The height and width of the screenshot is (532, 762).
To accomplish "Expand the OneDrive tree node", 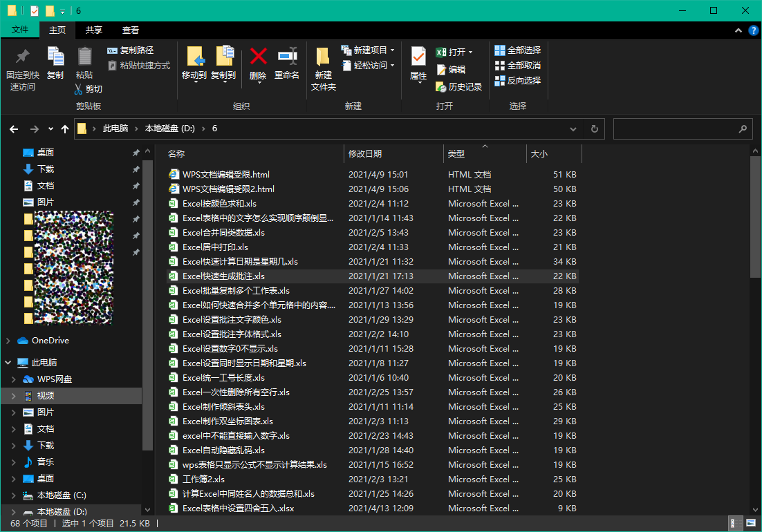I will click(8, 341).
